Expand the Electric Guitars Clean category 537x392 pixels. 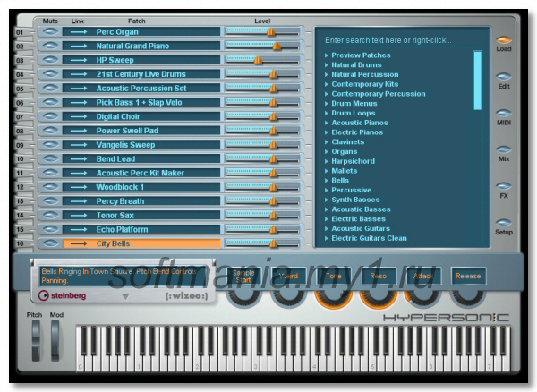pos(327,238)
